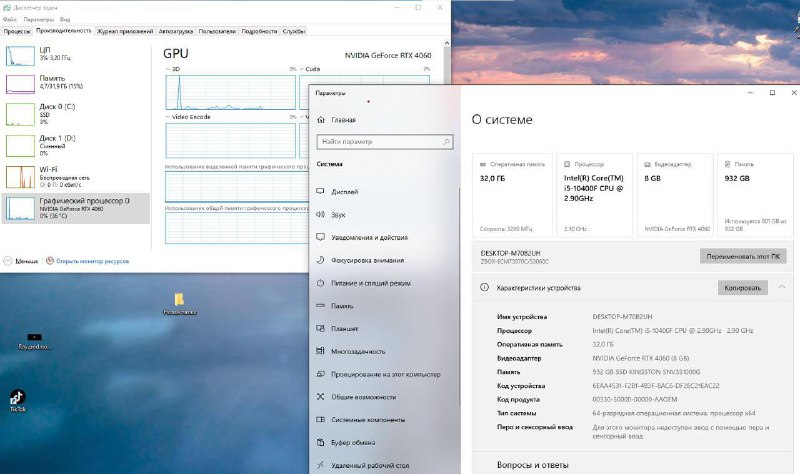Open the Файл menu in Task Manager
Screen dimensions: 800x474
(10, 19)
